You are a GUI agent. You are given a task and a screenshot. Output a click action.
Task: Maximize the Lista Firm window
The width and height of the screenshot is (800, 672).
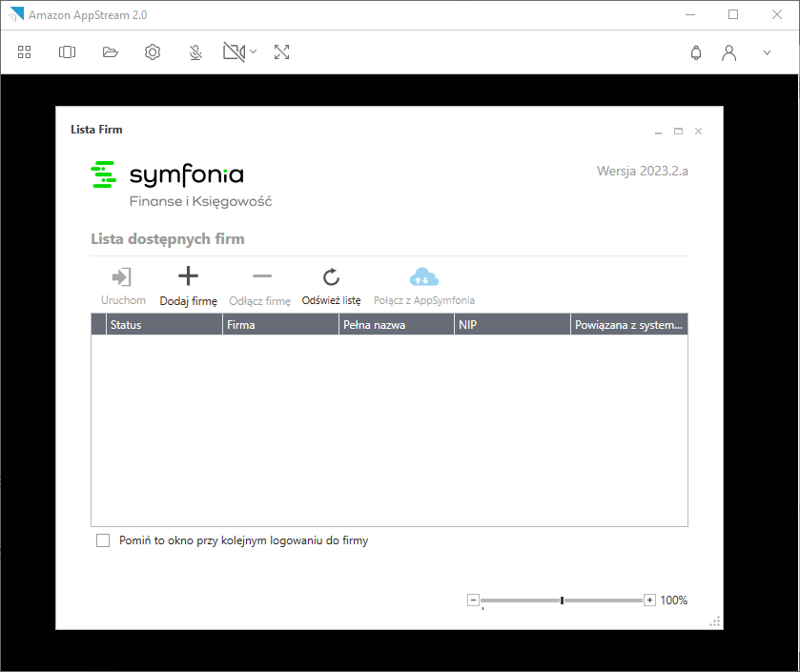point(678,131)
